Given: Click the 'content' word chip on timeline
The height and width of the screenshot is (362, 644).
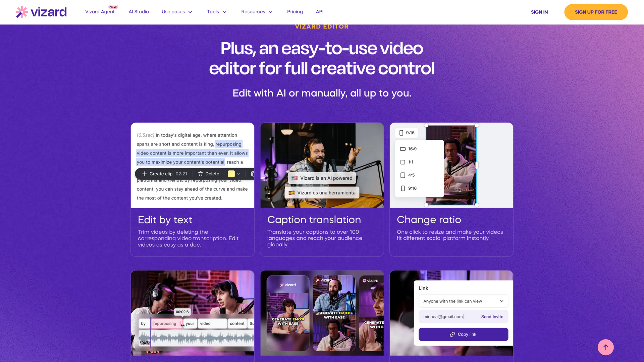Looking at the screenshot, I should pyautogui.click(x=237, y=323).
